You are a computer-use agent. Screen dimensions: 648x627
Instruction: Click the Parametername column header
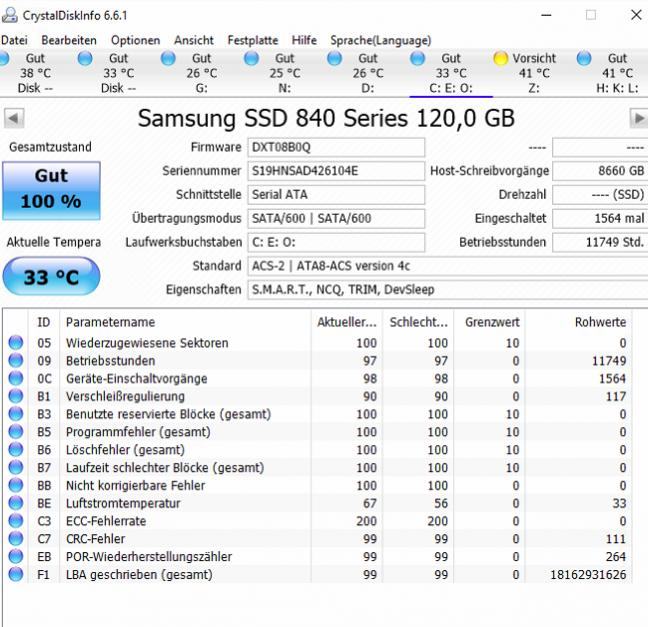pyautogui.click(x=185, y=322)
